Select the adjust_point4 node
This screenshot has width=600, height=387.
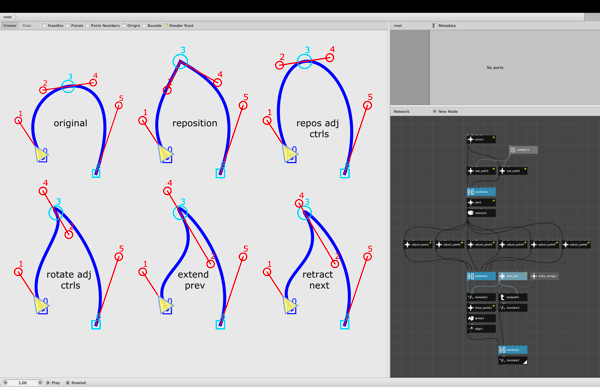(x=513, y=244)
